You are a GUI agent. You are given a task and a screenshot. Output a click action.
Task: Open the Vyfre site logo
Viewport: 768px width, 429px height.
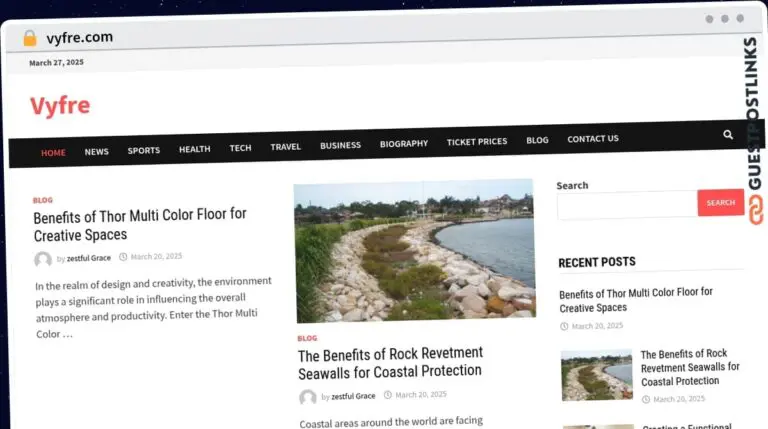pyautogui.click(x=60, y=105)
